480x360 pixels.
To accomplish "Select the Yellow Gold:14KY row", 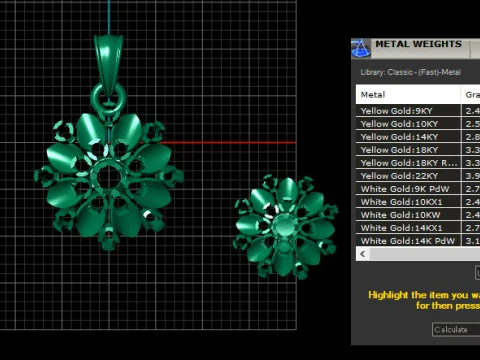I will (x=418, y=137).
